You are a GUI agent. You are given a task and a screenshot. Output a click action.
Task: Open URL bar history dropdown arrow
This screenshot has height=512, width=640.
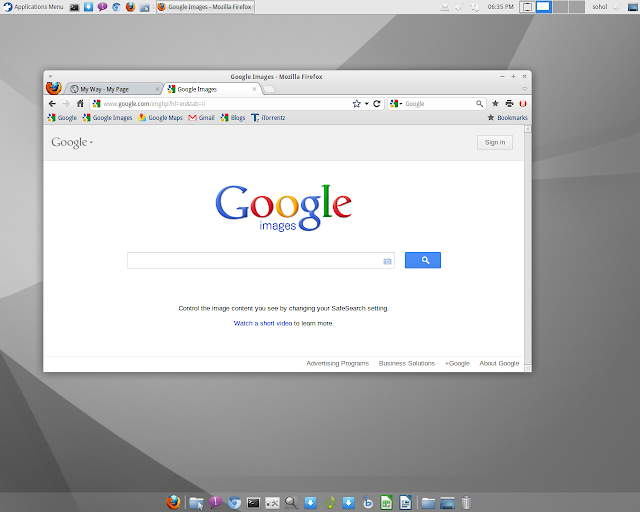pyautogui.click(x=367, y=104)
